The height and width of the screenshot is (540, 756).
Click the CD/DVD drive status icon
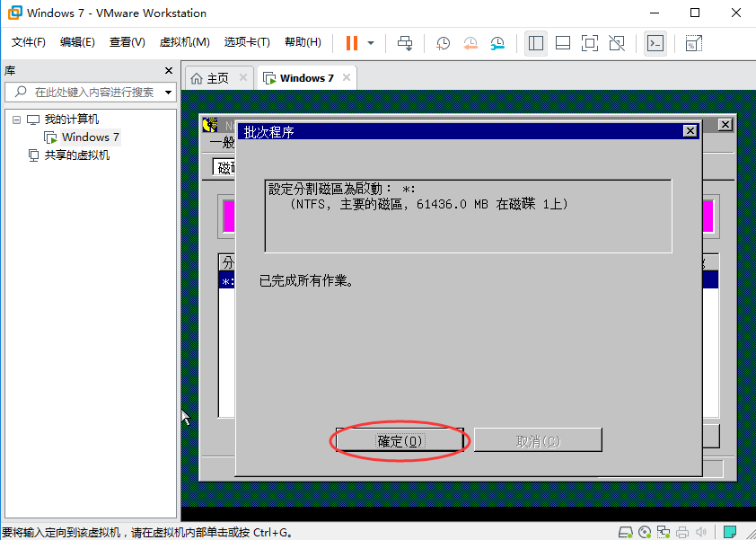click(645, 532)
